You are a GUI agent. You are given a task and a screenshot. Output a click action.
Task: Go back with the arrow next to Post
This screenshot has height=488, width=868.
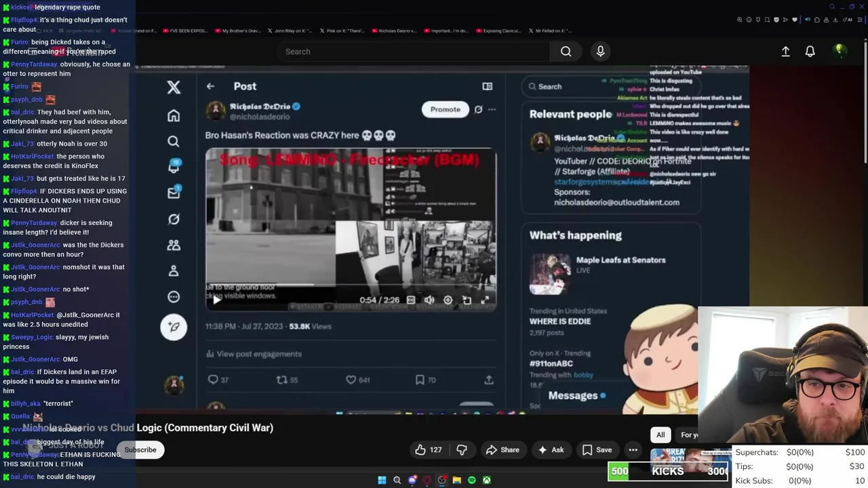pos(210,86)
